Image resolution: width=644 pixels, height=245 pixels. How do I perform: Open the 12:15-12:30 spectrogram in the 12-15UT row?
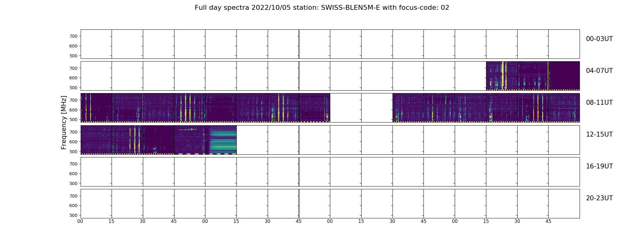pyautogui.click(x=127, y=140)
